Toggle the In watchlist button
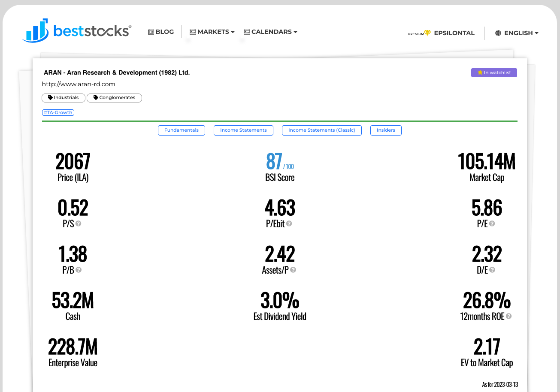The image size is (560, 392). pos(494,73)
